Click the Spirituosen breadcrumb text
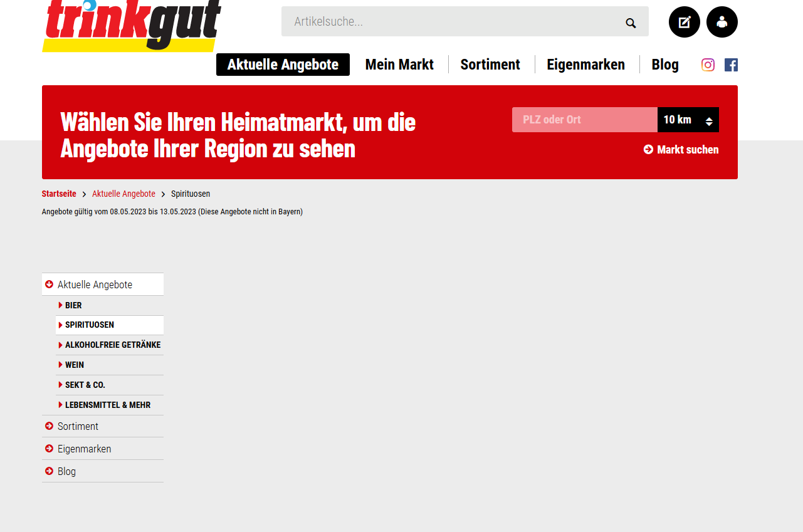803x532 pixels. pyautogui.click(x=191, y=194)
